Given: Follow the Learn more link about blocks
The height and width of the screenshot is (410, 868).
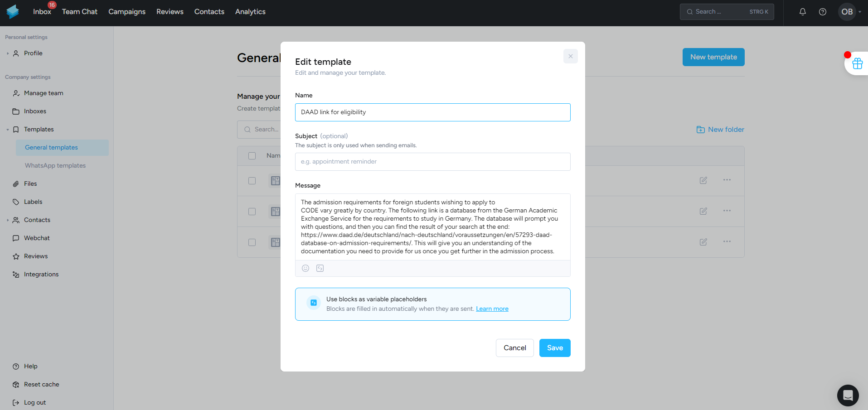Looking at the screenshot, I should click(492, 309).
